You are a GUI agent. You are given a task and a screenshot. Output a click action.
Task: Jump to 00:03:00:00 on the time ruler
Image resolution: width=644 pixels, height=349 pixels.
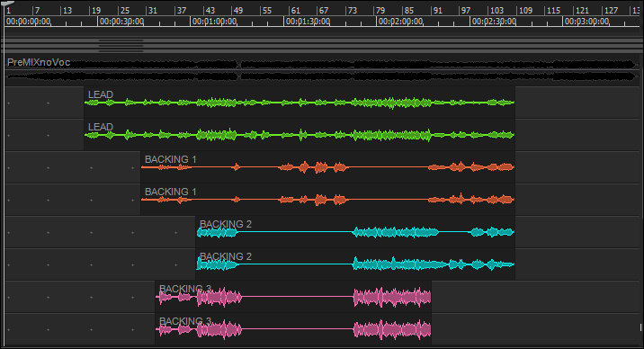tap(586, 22)
